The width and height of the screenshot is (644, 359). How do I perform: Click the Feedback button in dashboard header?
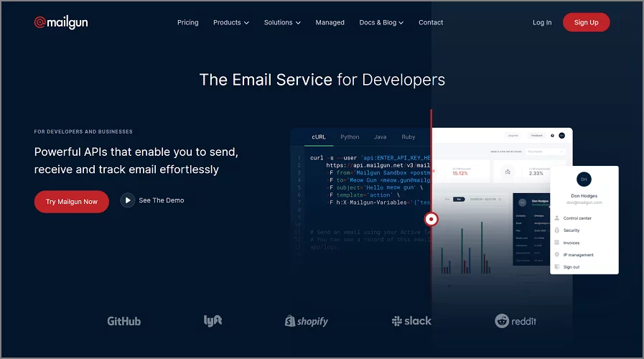click(536, 136)
